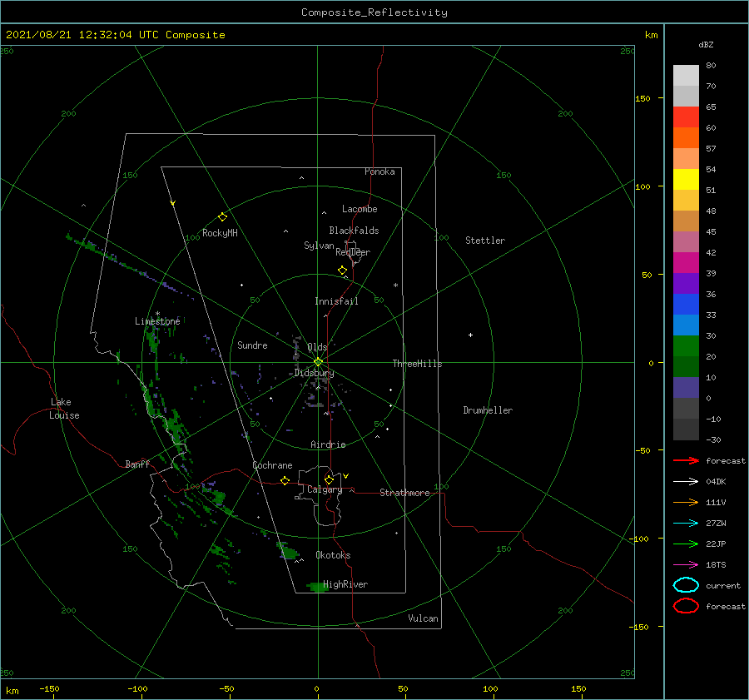Screen dimensions: 749x700
Task: Click the Calgary city label
Action: 325,489
